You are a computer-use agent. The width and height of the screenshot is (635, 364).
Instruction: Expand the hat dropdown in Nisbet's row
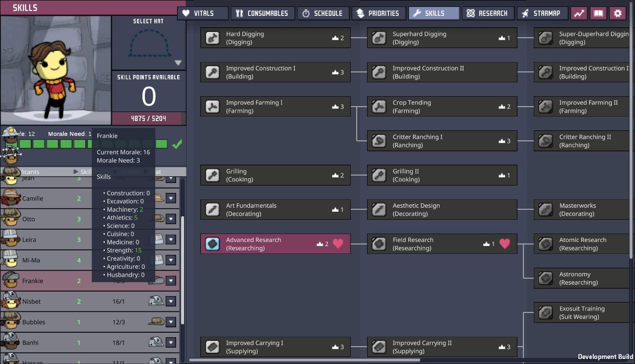click(171, 302)
